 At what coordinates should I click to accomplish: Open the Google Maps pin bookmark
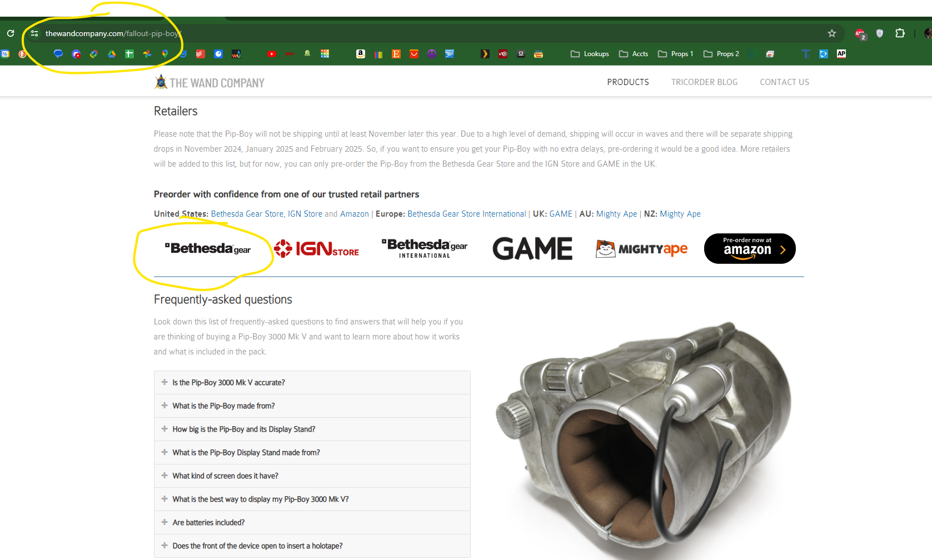point(165,54)
